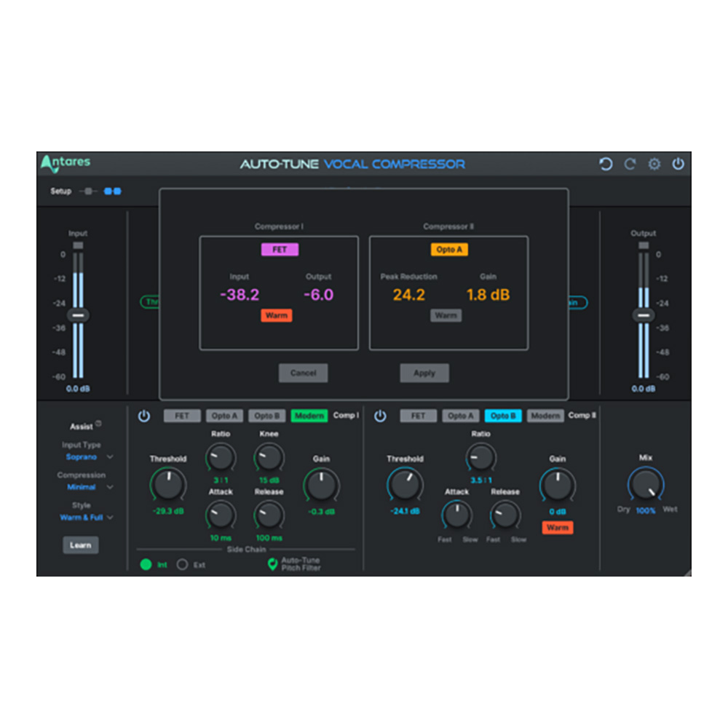
Task: Toggle Warm in Compressor II dialog box
Action: point(446,315)
